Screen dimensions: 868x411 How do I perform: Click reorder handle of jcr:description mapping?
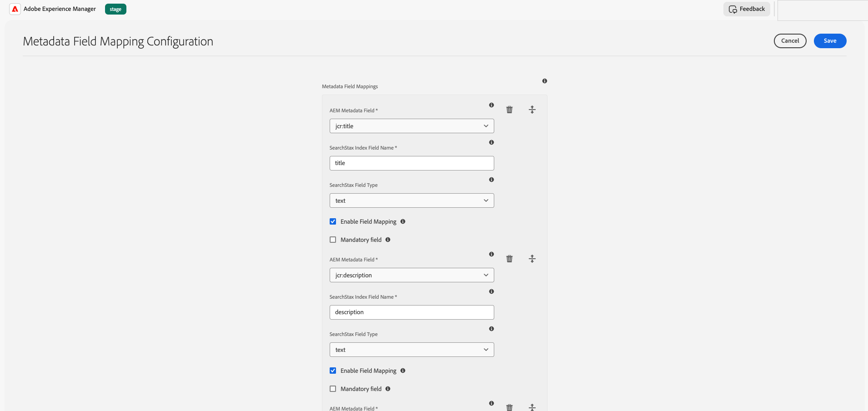pyautogui.click(x=532, y=259)
